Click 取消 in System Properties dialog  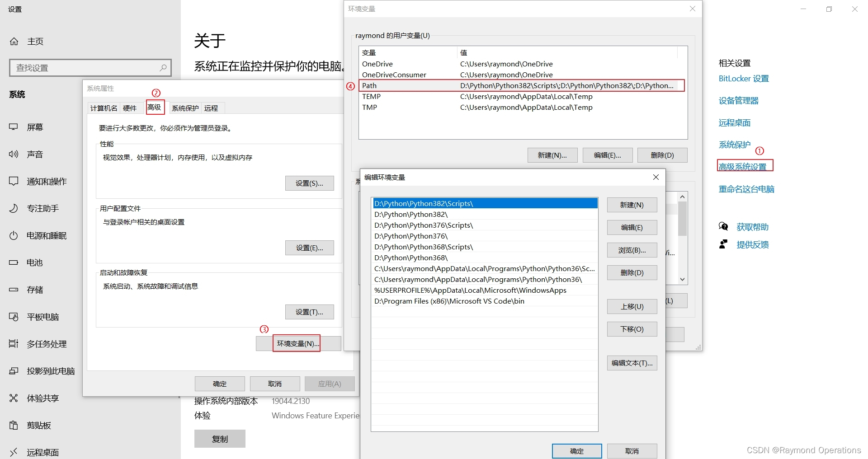275,384
